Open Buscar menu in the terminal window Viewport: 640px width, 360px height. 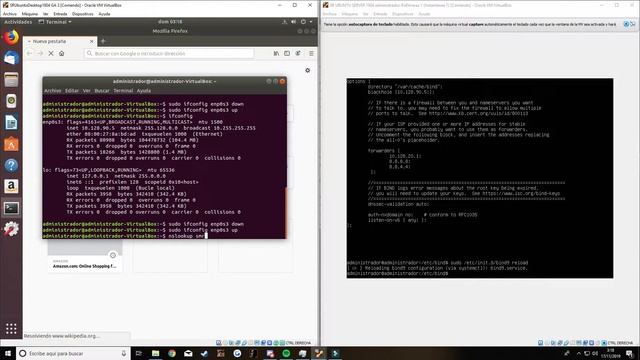102,91
